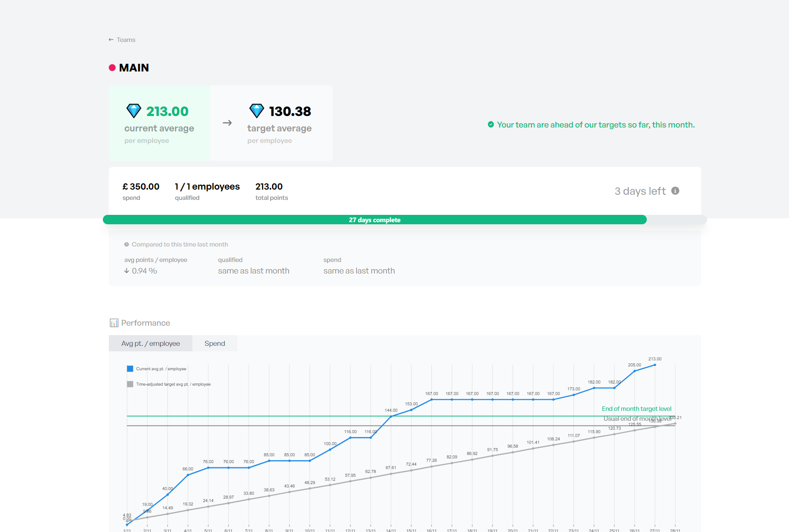Screen dimensions: 789x532
Task: Click the down arrow beside 0.94 %
Action: click(127, 271)
